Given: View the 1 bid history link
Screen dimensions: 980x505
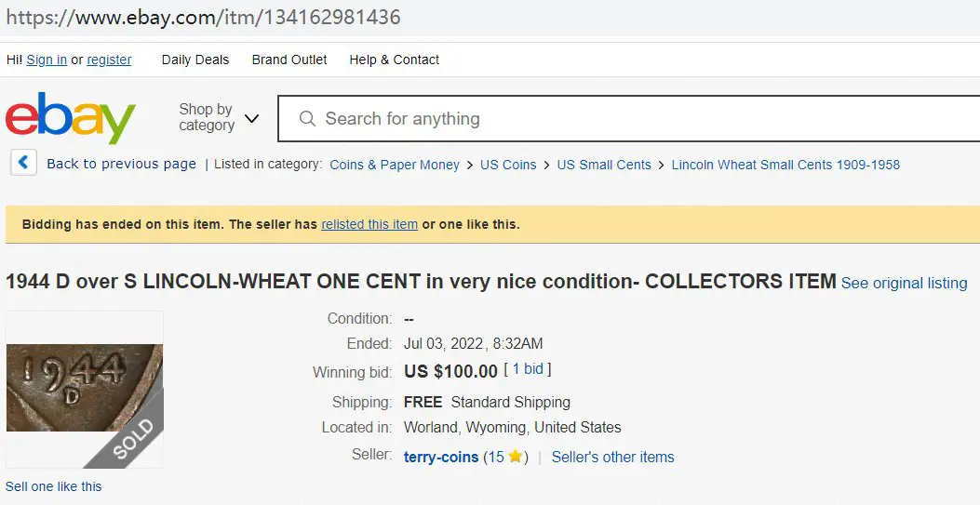Looking at the screenshot, I should (528, 369).
